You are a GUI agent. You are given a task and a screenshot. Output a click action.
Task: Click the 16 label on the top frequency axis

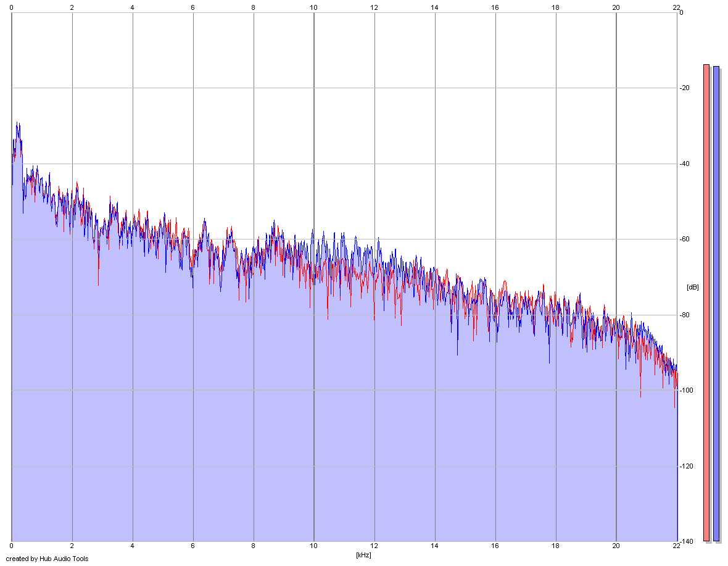[x=495, y=7]
